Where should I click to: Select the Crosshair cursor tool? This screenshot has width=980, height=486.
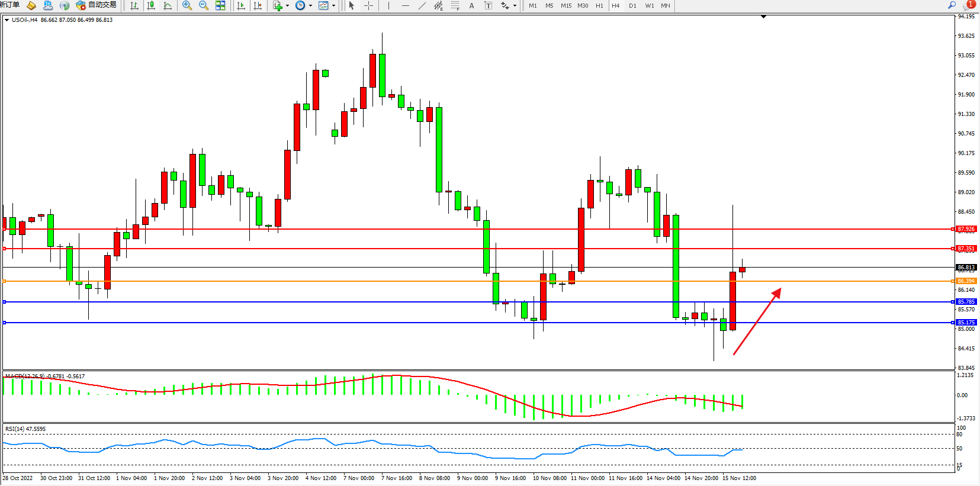pyautogui.click(x=368, y=5)
